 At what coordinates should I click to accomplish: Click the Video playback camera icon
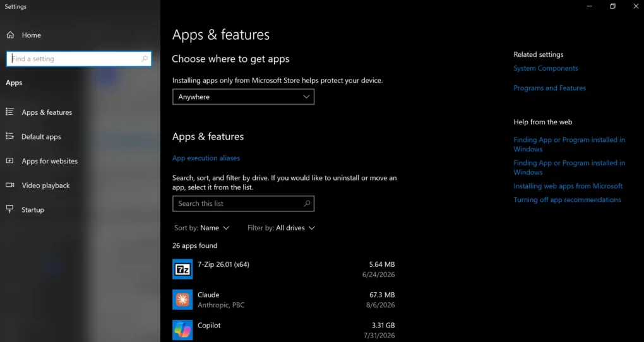pyautogui.click(x=9, y=185)
